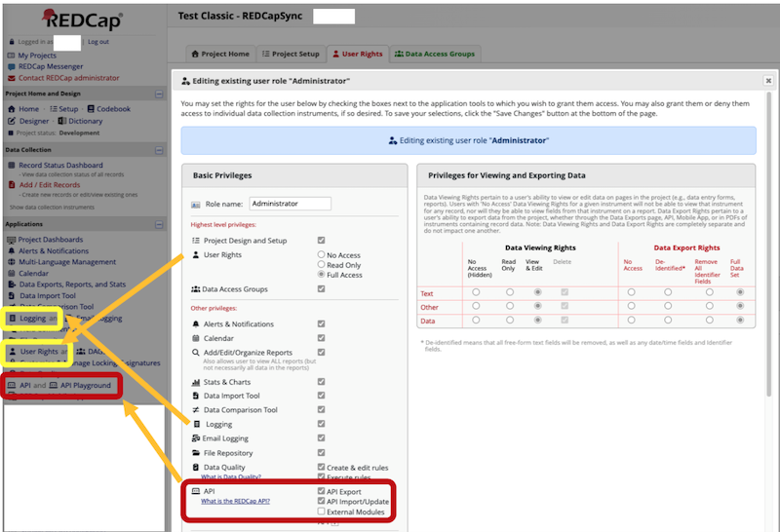This screenshot has height=532, width=780.
Task: Click the dialog vertical scrollbar
Action: (768, 244)
